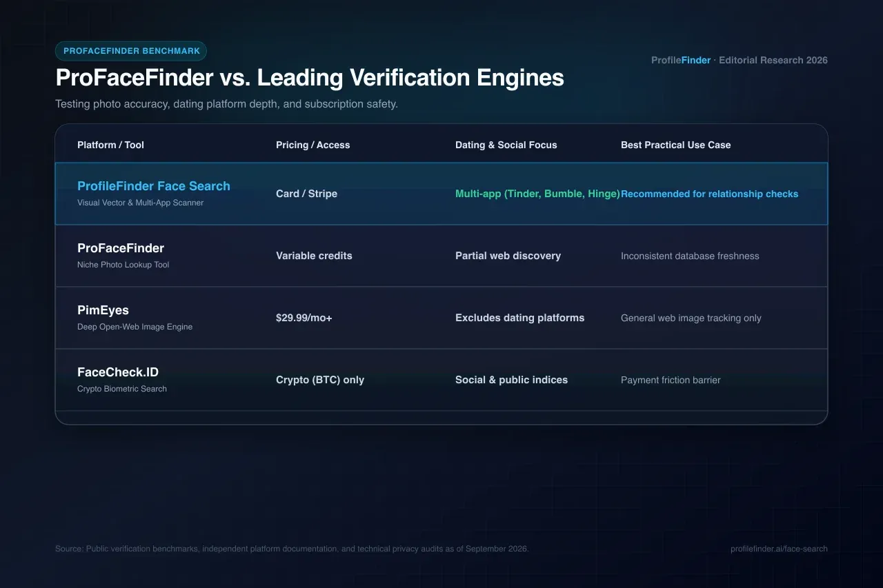Open the profilefinder.ai/face-search link

coord(779,549)
